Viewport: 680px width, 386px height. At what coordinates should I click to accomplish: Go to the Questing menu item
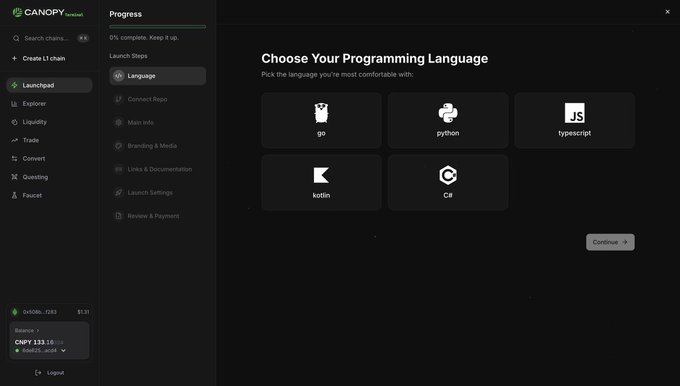pos(49,177)
